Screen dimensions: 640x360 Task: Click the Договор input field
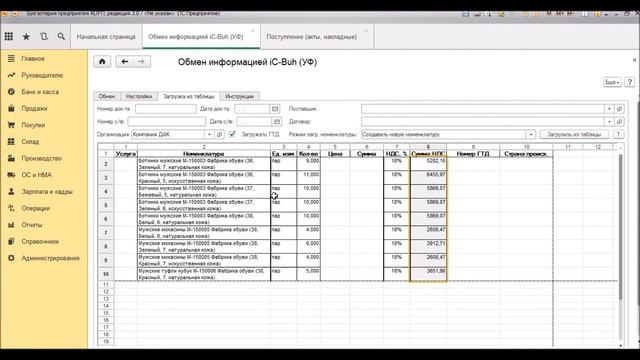483,122
